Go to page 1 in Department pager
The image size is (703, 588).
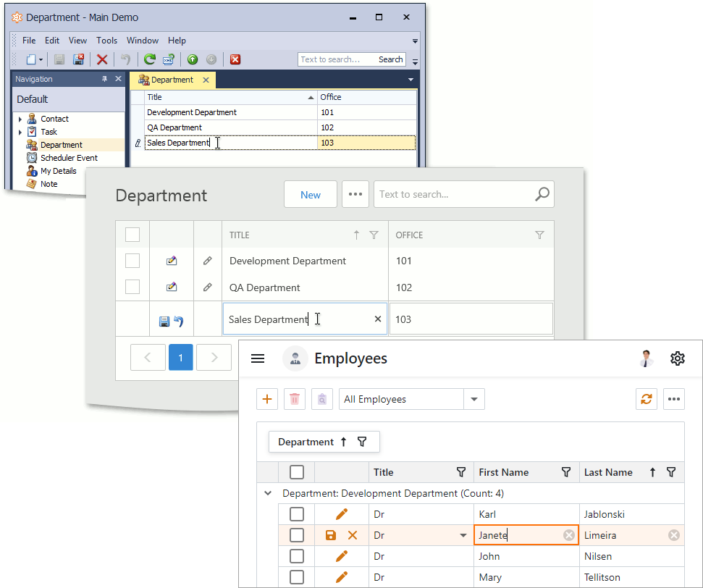click(x=181, y=358)
